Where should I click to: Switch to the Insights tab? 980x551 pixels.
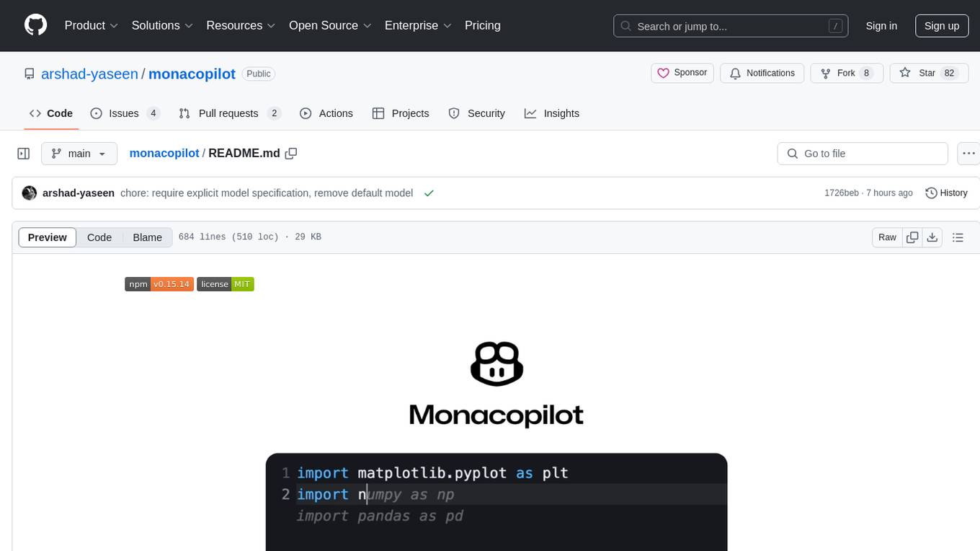[552, 113]
